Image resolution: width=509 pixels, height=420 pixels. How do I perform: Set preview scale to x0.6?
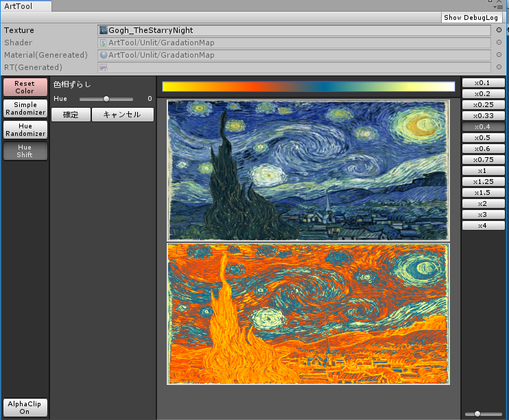point(483,149)
